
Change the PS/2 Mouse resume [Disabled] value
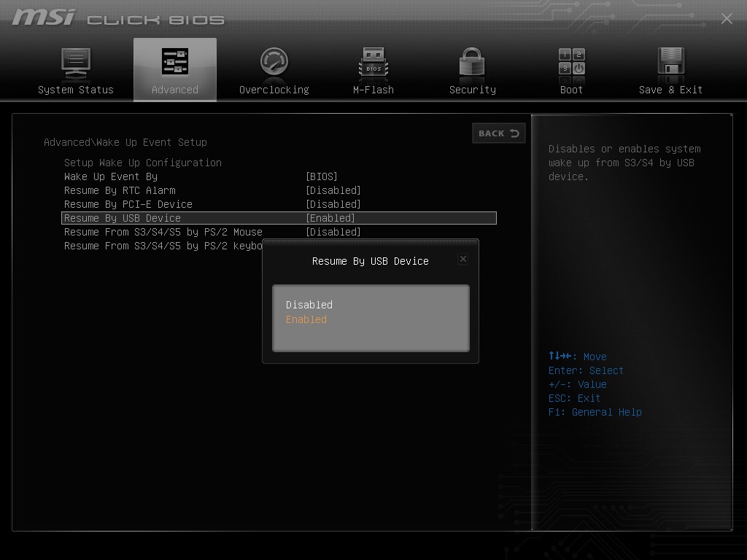coord(333,232)
